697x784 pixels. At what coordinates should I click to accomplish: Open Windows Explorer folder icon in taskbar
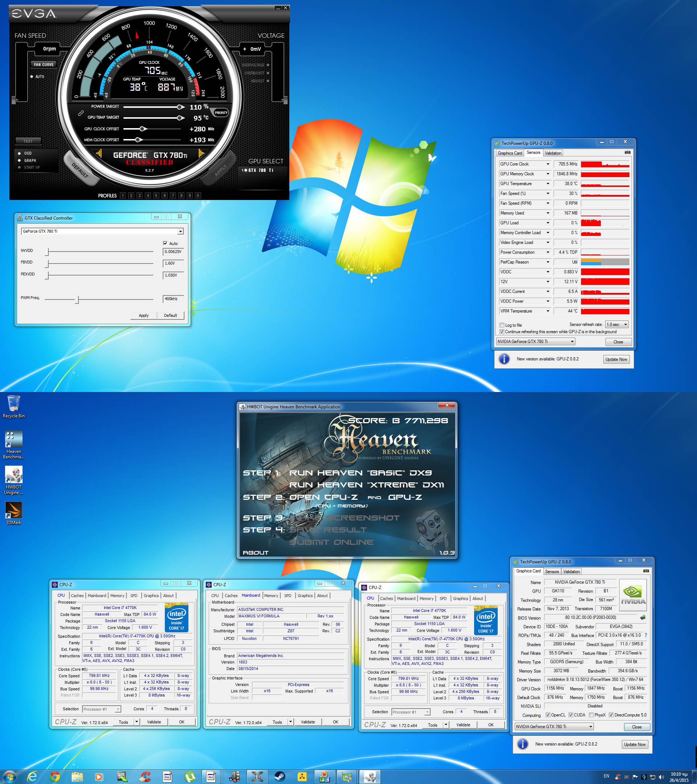[x=77, y=777]
